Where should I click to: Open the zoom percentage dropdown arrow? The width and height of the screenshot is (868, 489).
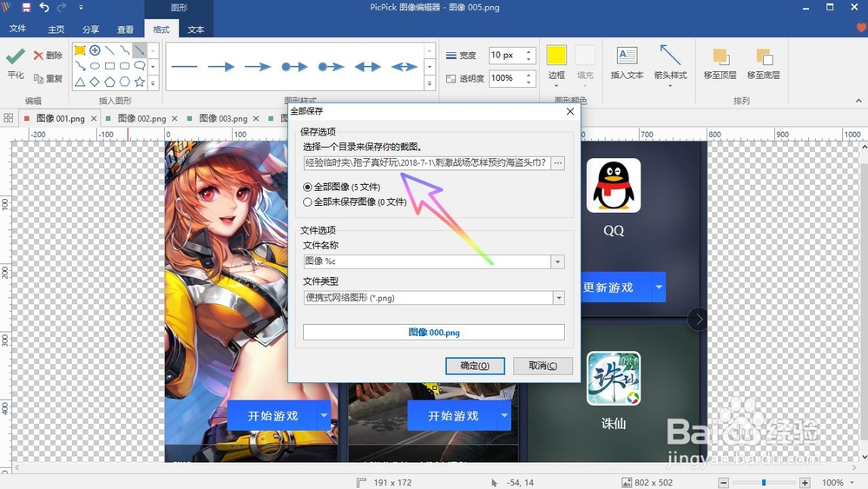(x=852, y=482)
